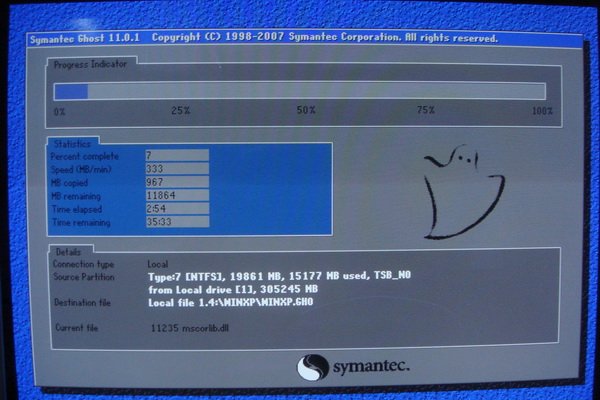
Task: Click the MB copied value 967
Action: pos(177,182)
